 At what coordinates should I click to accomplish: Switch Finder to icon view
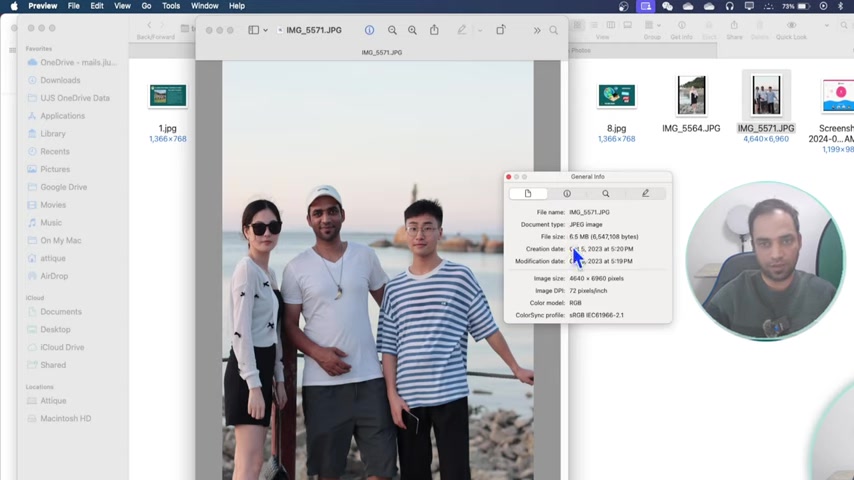(577, 25)
